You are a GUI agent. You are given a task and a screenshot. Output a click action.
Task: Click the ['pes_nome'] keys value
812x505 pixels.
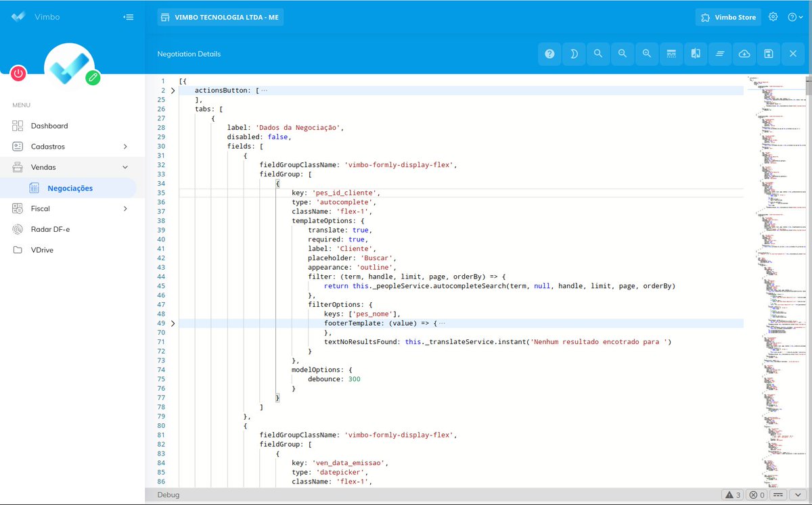tap(374, 314)
